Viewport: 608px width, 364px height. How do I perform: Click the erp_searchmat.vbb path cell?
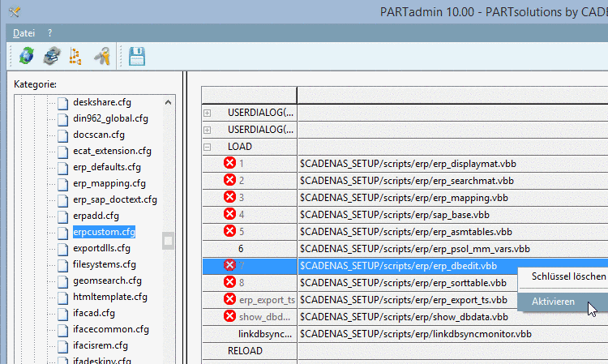coord(452,181)
